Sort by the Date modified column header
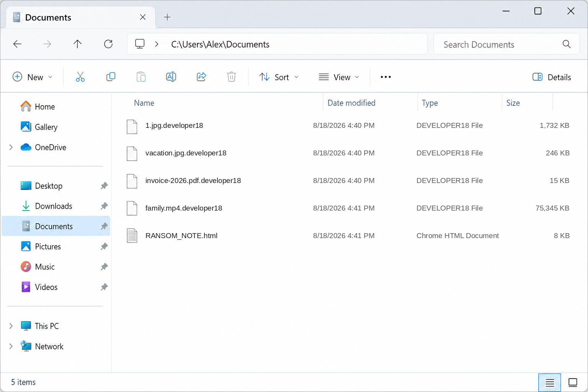Screen dimensions: 588x392 coord(351,103)
